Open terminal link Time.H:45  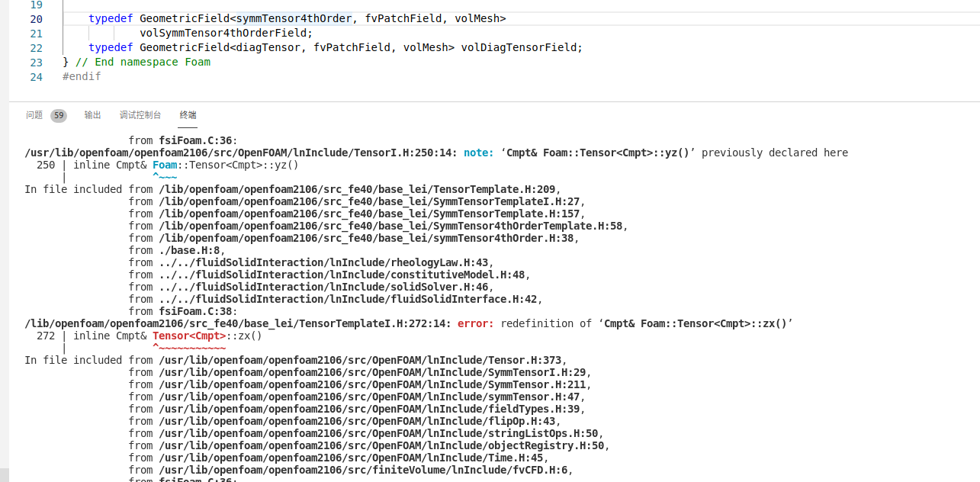[x=350, y=458]
